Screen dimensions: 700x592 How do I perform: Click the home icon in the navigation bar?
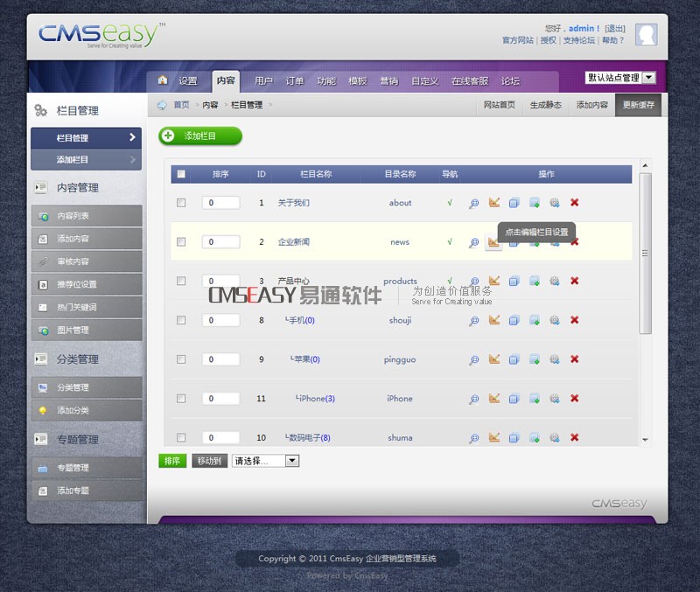(x=162, y=80)
